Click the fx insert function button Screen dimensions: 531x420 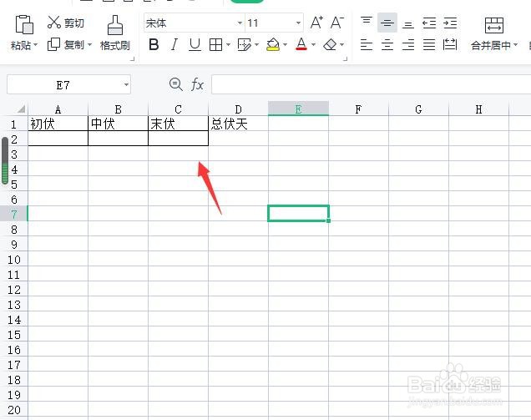[x=197, y=84]
